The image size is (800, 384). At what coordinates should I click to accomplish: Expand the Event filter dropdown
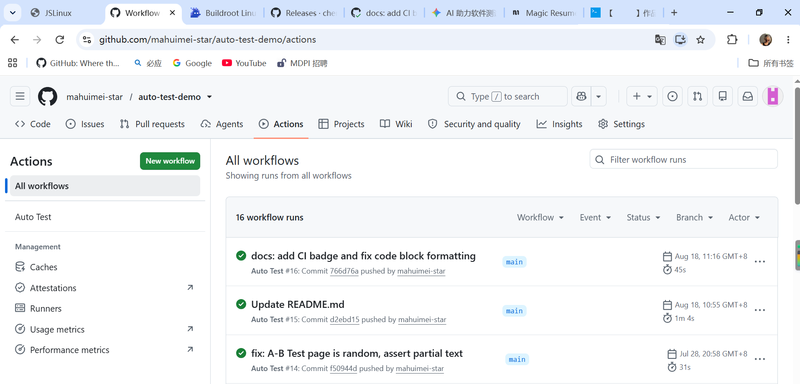coord(595,217)
